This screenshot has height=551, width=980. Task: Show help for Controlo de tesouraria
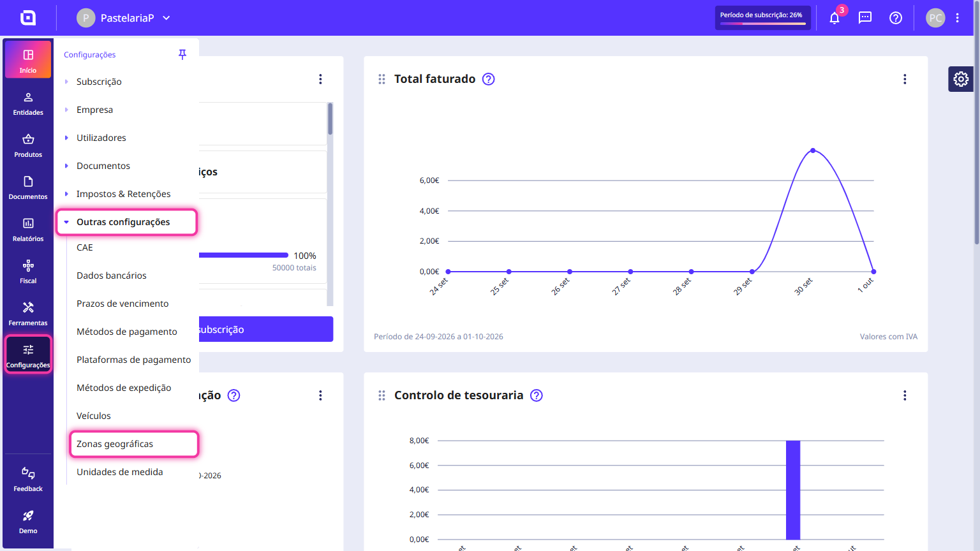(x=537, y=395)
